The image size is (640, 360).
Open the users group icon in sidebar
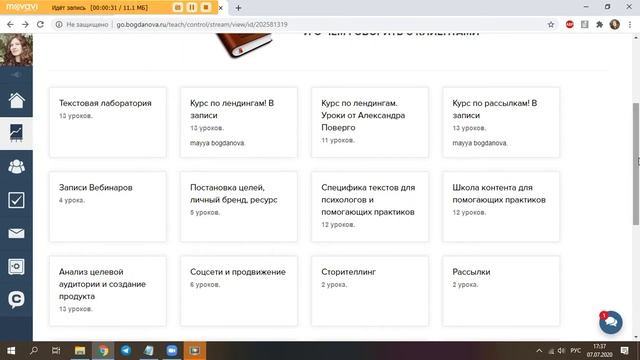16,167
